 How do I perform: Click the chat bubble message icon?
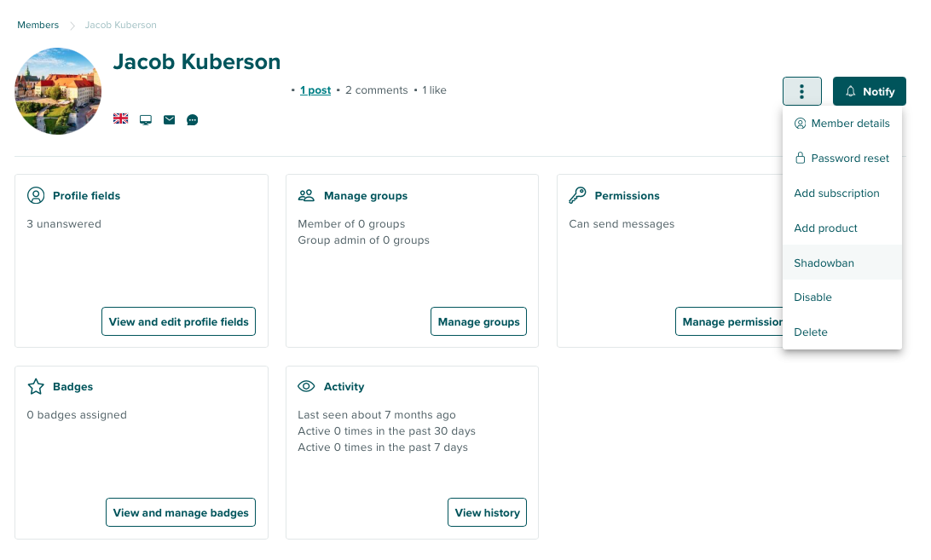click(x=193, y=119)
